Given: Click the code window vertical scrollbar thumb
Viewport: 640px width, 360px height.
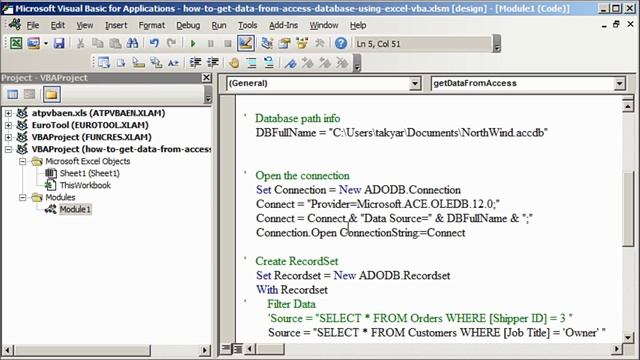Looking at the screenshot, I should pyautogui.click(x=628, y=209).
